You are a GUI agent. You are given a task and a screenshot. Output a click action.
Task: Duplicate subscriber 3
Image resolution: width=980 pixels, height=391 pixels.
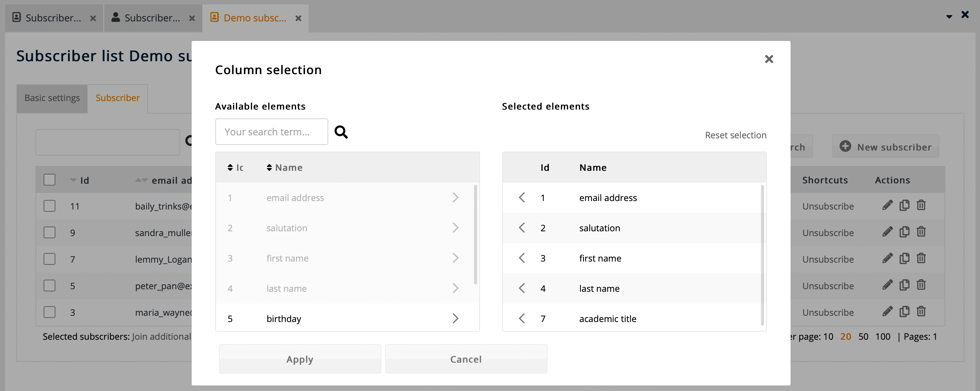pos(904,312)
